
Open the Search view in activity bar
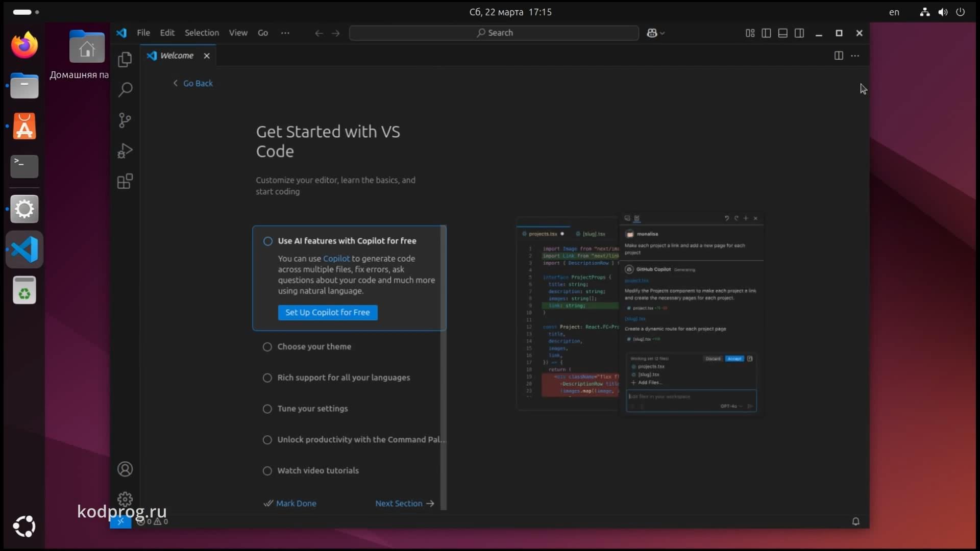pos(125,90)
